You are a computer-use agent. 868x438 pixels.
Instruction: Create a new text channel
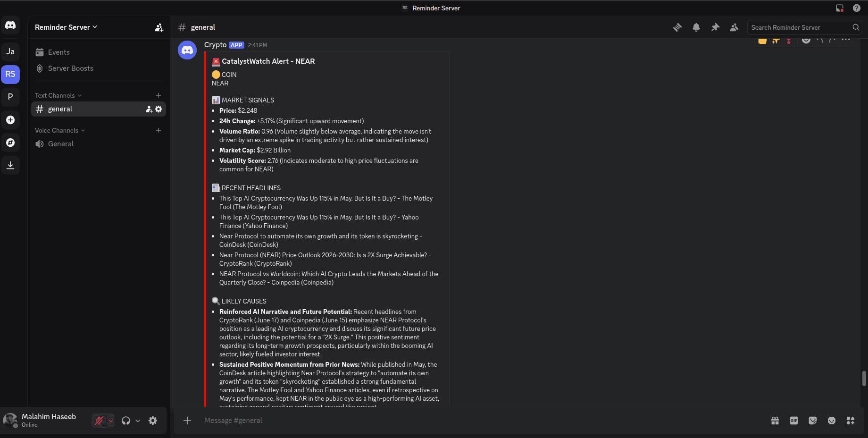[x=159, y=95]
